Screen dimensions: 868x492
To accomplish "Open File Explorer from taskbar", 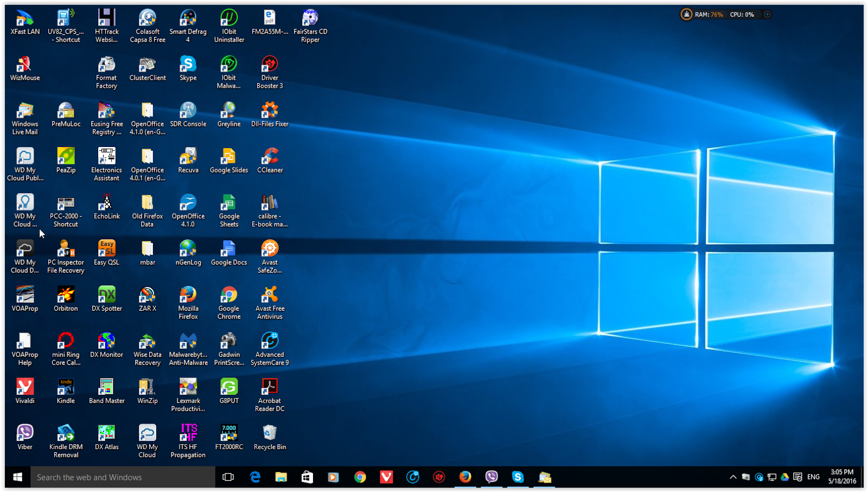I will [281, 477].
